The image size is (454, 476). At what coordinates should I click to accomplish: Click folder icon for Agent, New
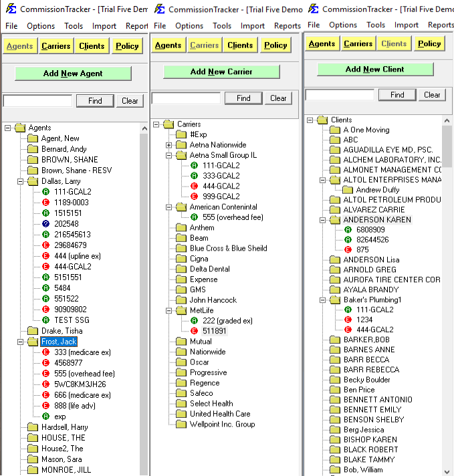33,138
